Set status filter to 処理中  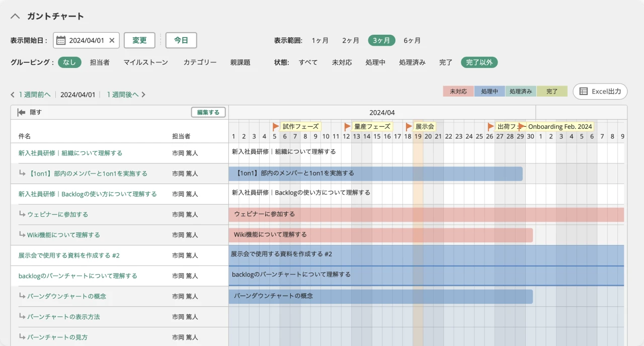(375, 62)
